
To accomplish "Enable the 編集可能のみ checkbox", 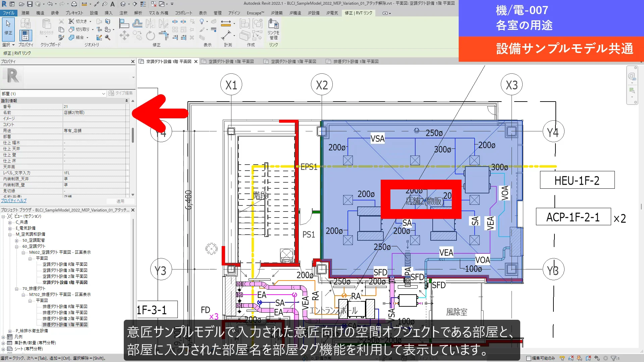I will 529,358.
